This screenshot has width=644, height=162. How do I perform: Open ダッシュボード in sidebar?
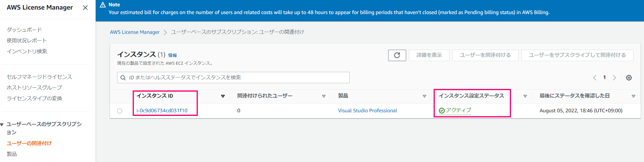click(x=24, y=30)
